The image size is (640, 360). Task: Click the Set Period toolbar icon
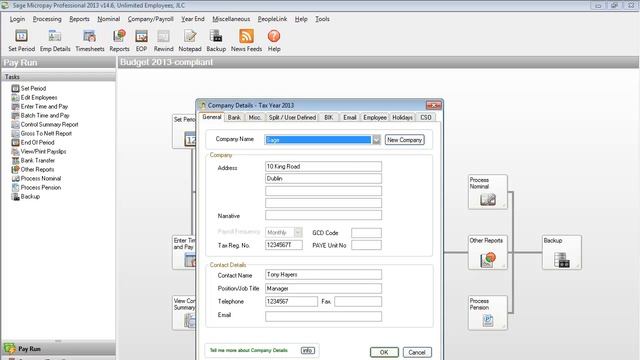21,40
